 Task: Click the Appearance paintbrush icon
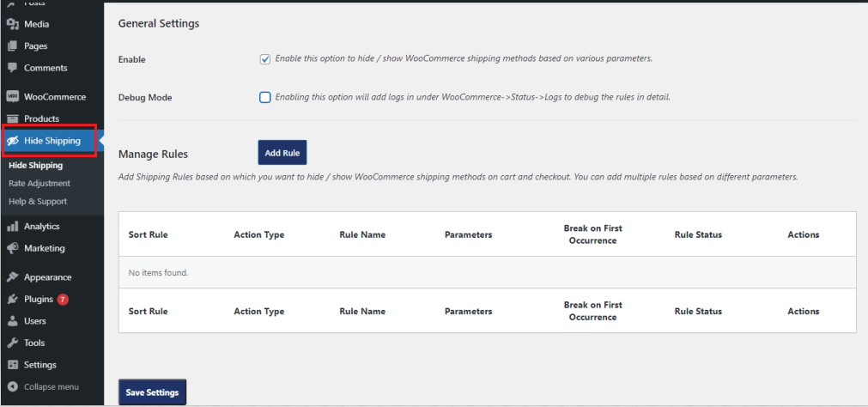[13, 277]
